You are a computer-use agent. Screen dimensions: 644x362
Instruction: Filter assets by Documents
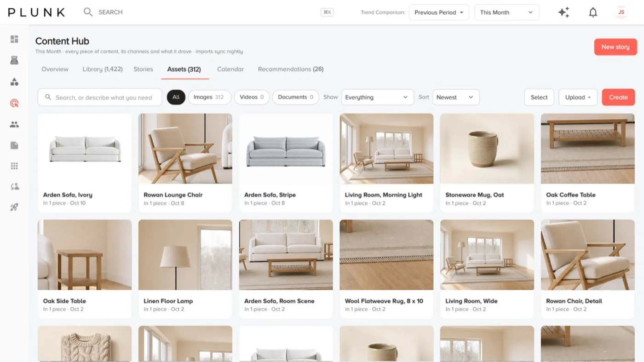(295, 97)
